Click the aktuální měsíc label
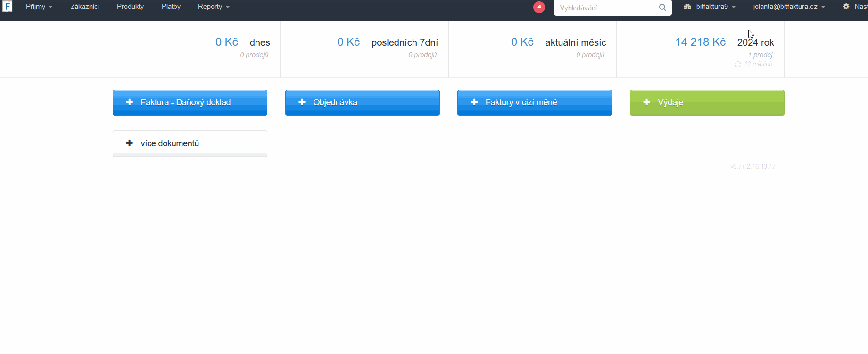The image size is (868, 354). (576, 42)
